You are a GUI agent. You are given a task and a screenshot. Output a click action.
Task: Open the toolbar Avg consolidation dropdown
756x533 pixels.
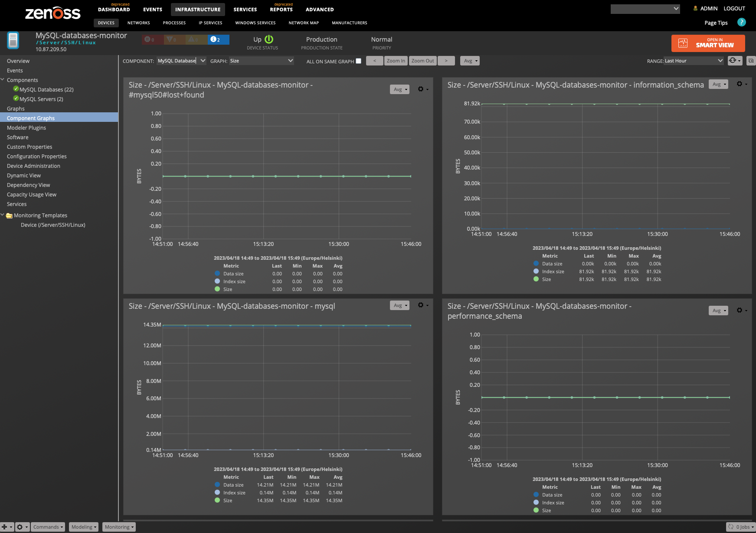(x=470, y=61)
